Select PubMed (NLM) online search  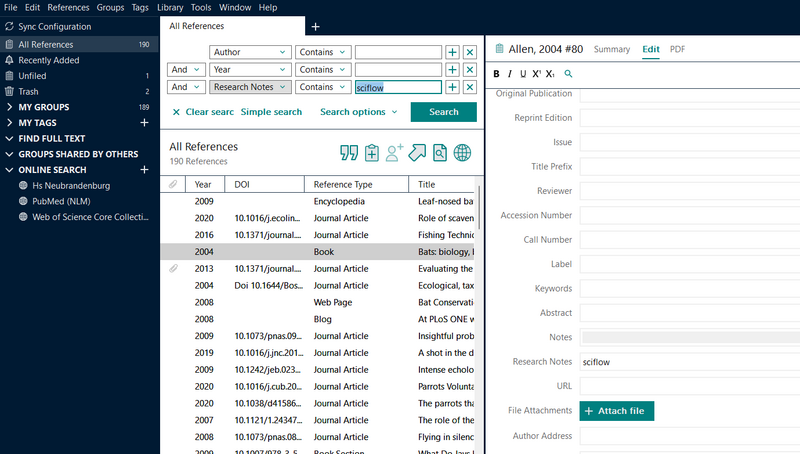coord(61,201)
